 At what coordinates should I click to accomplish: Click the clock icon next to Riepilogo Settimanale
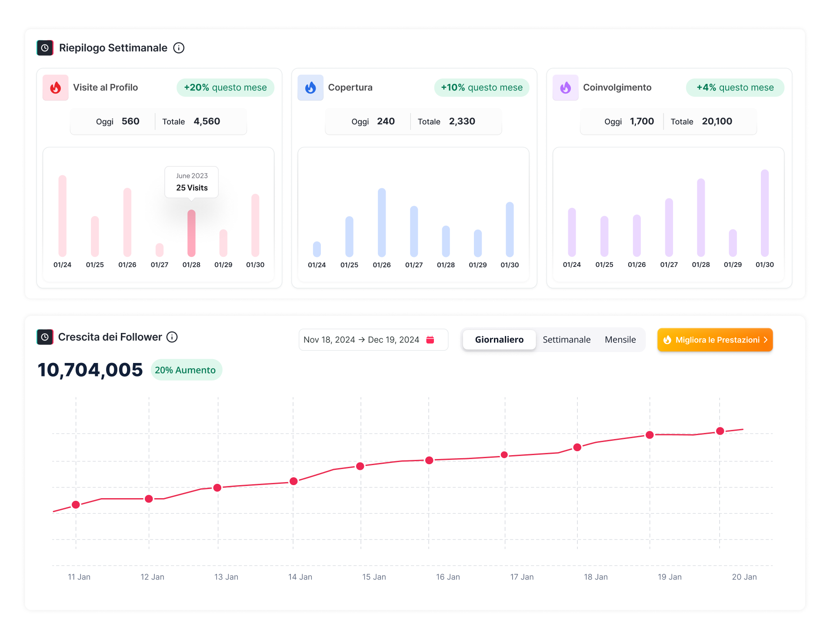point(45,48)
